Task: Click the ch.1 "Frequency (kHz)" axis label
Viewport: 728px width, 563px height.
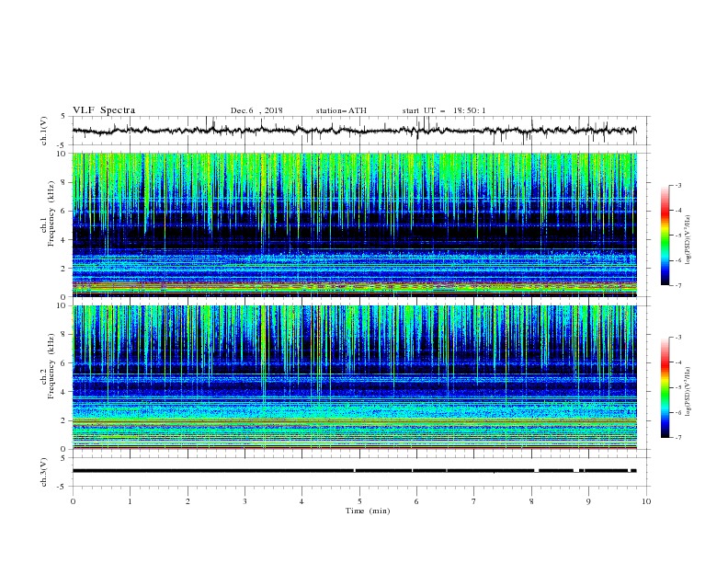Action: coord(51,214)
